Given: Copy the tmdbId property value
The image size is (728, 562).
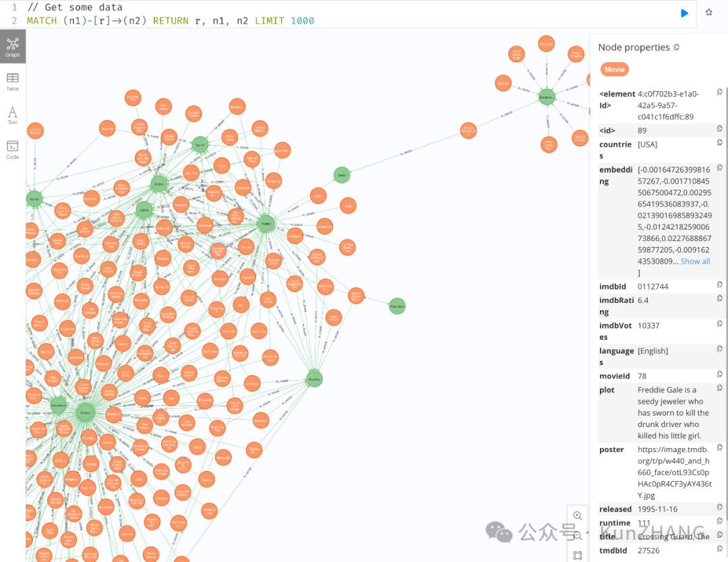Looking at the screenshot, I should point(719,549).
